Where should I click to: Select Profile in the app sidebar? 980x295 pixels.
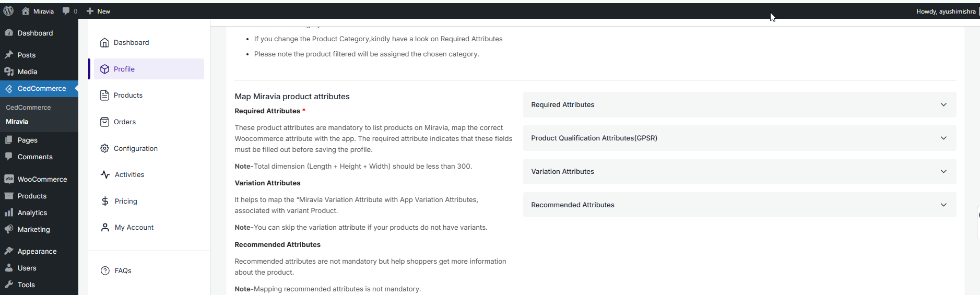click(x=149, y=69)
